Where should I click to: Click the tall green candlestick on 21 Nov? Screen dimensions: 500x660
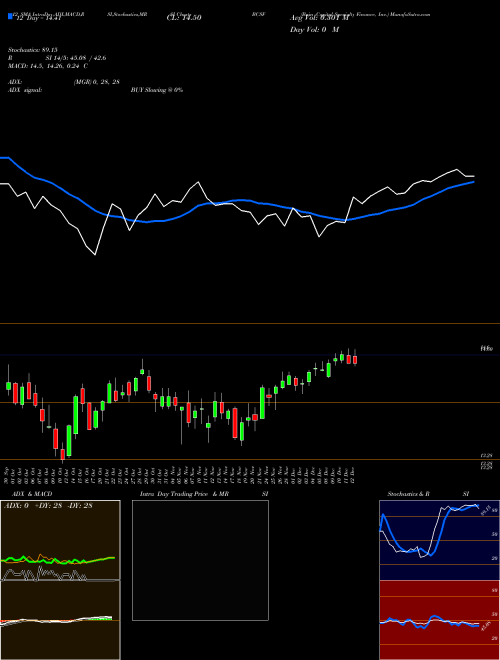point(262,403)
